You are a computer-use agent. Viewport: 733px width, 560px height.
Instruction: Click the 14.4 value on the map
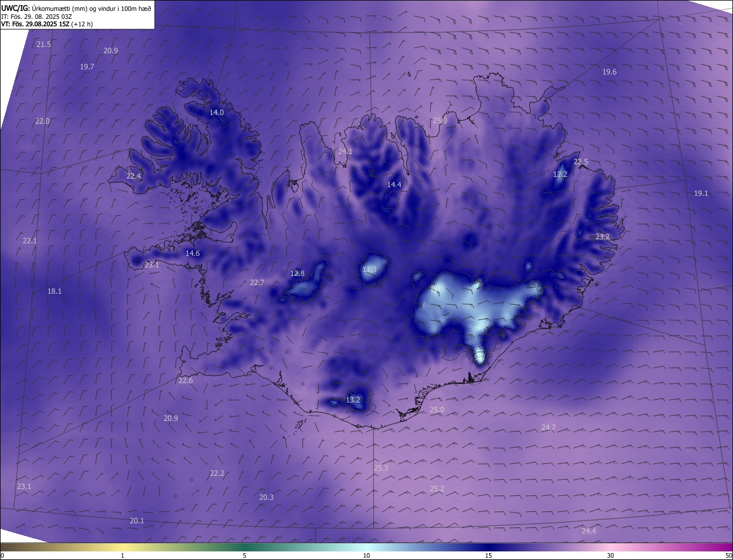[394, 185]
